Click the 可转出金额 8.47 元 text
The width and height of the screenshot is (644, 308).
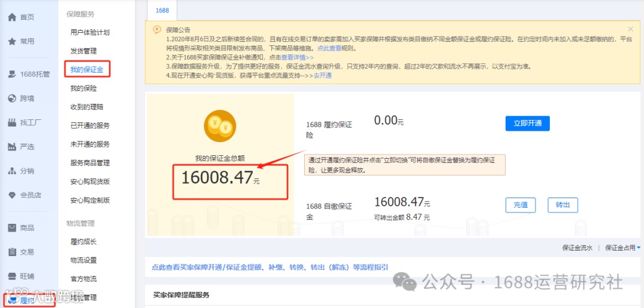pos(402,216)
